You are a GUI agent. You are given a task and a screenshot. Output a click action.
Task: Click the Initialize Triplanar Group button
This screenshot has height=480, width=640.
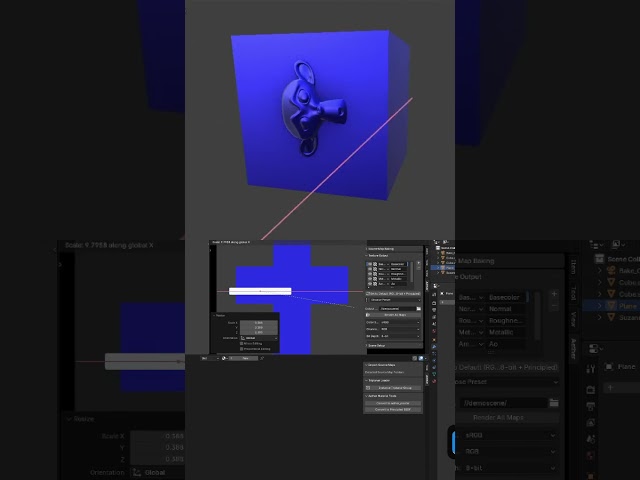coord(393,388)
